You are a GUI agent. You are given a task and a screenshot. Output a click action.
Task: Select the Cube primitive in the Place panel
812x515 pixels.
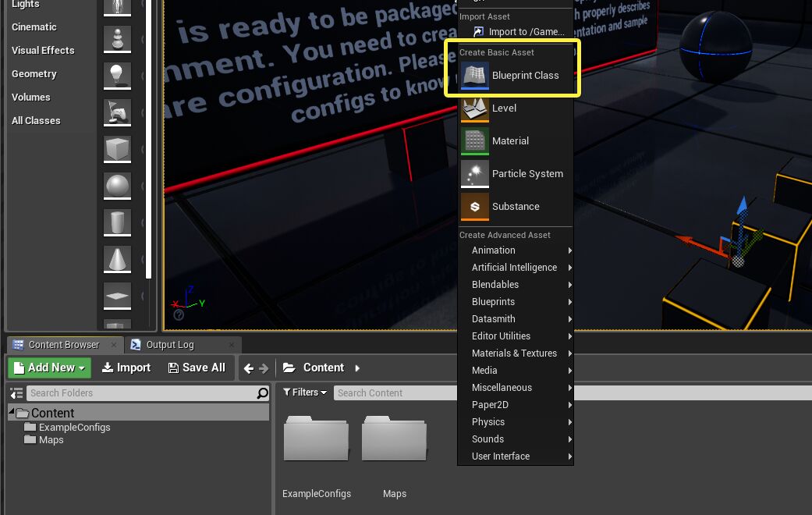[116, 148]
